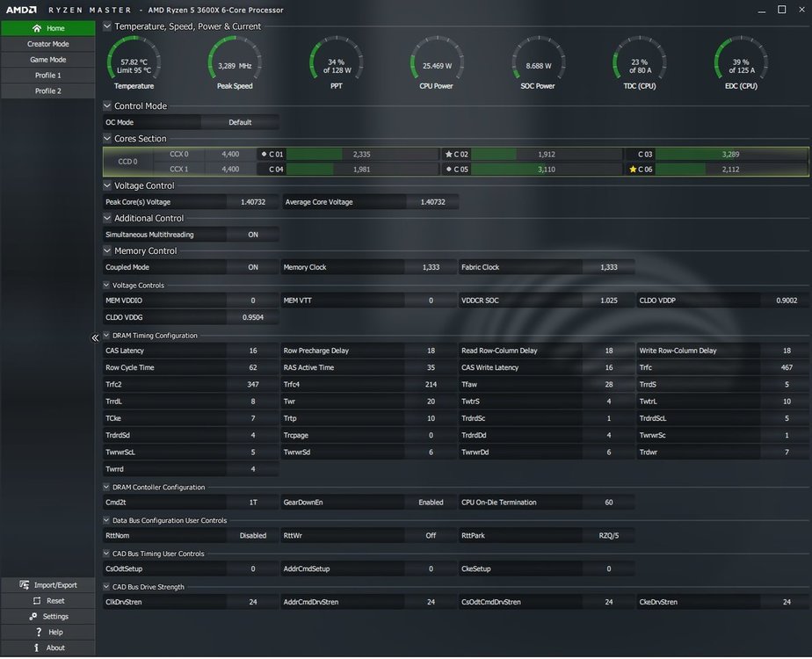The image size is (812, 659).
Task: Open the Home tab
Action: pos(48,28)
